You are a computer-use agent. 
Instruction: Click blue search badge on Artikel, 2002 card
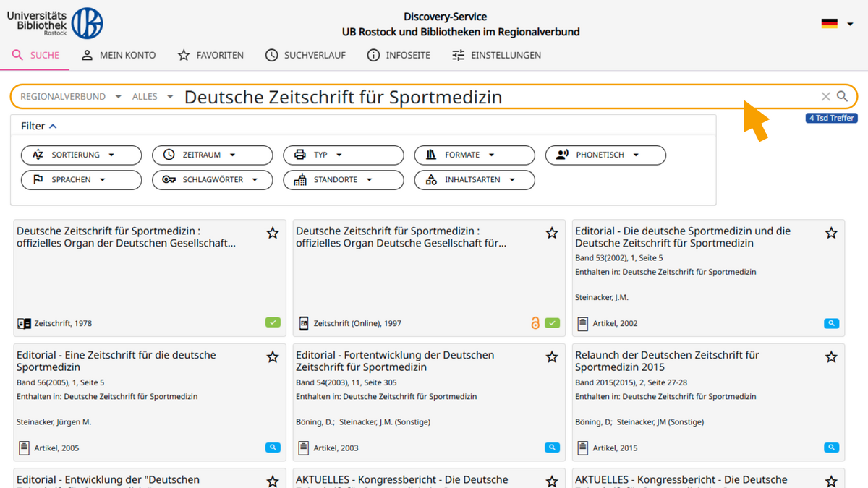tap(831, 323)
